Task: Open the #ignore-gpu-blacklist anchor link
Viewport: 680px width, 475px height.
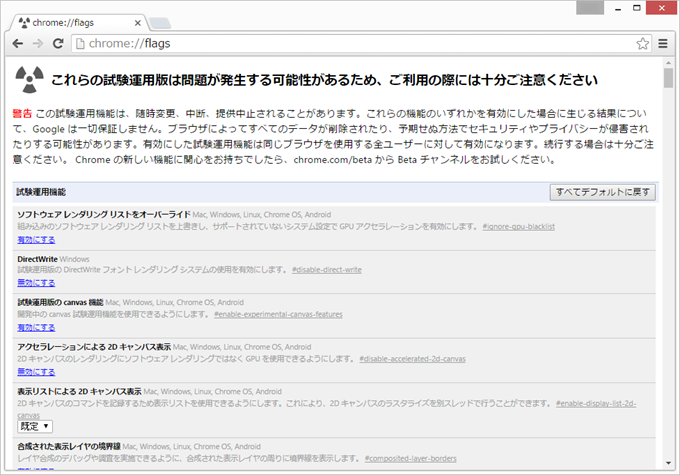Action: pos(519,226)
